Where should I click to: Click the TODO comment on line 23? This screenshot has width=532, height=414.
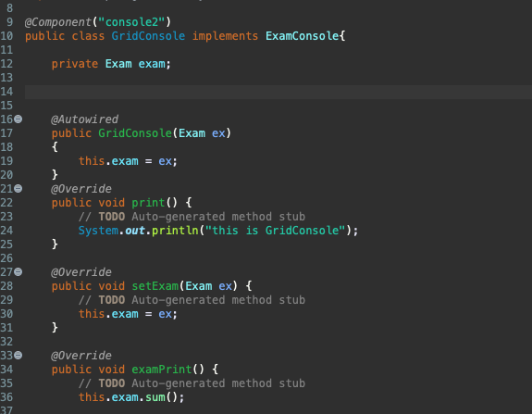coord(192,217)
